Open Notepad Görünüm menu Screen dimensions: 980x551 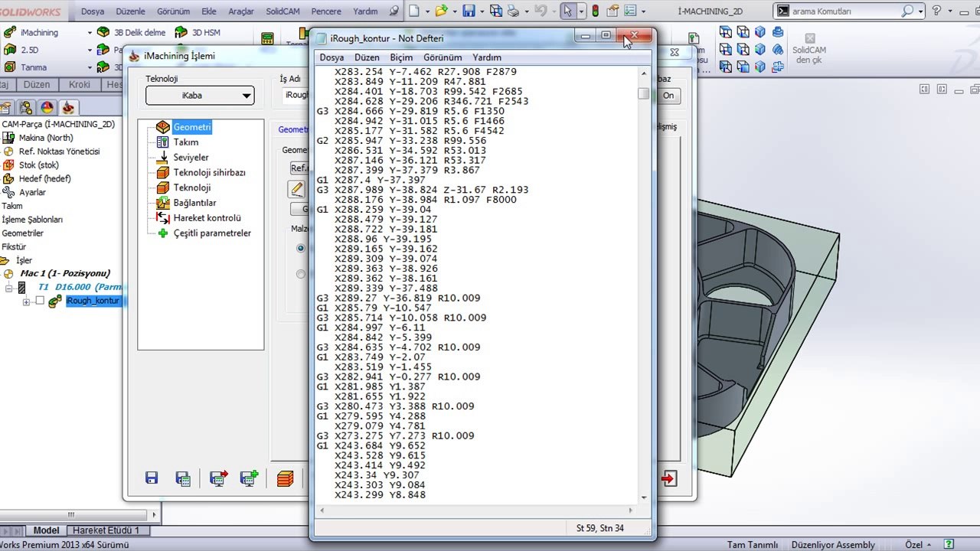pos(443,57)
